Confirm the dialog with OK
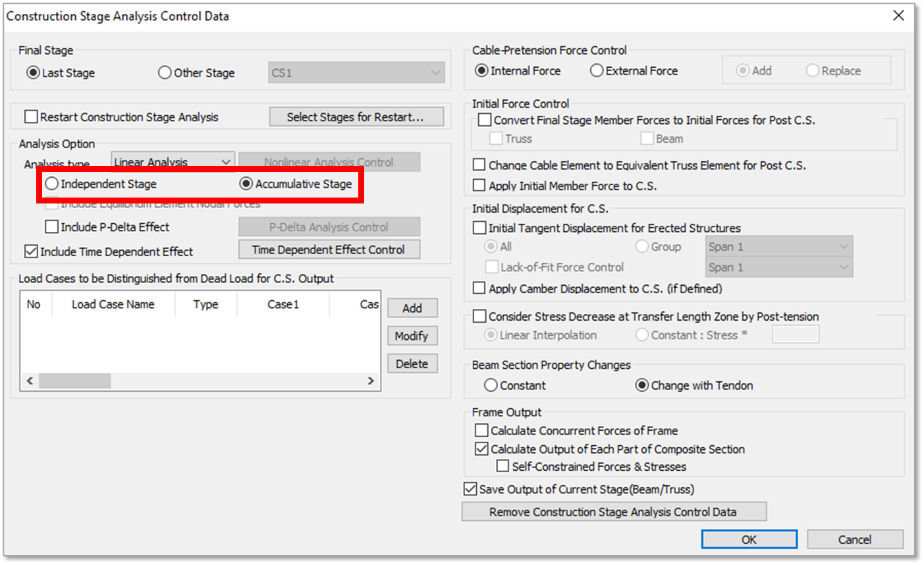The width and height of the screenshot is (924, 565). [x=749, y=539]
